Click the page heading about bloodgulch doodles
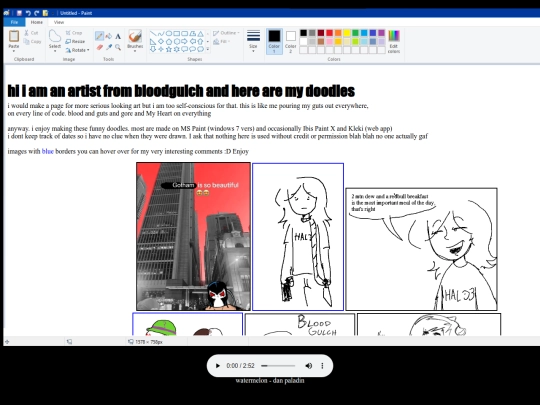540x405 pixels. pyautogui.click(x=181, y=91)
